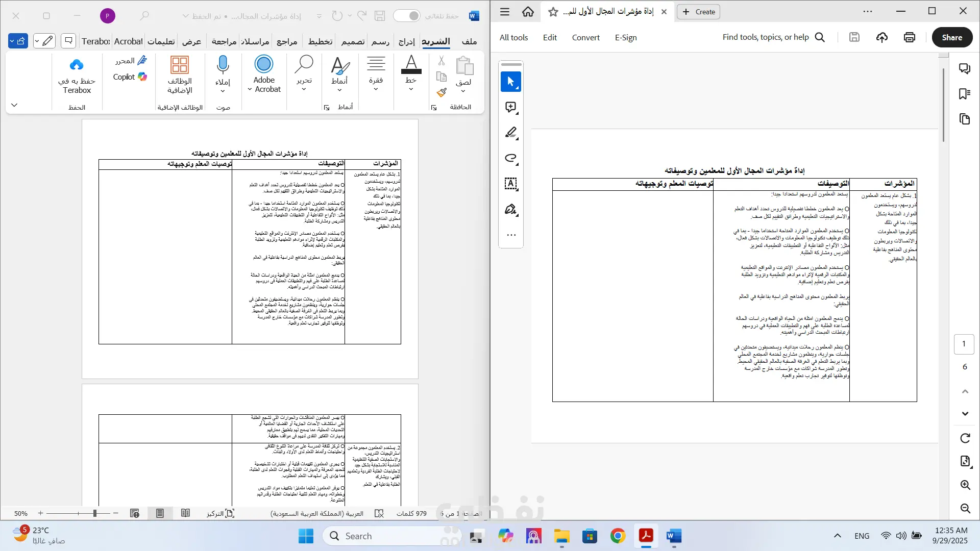The width and height of the screenshot is (980, 551).
Task: Open the Insert ribbon tab
Action: pos(406,41)
